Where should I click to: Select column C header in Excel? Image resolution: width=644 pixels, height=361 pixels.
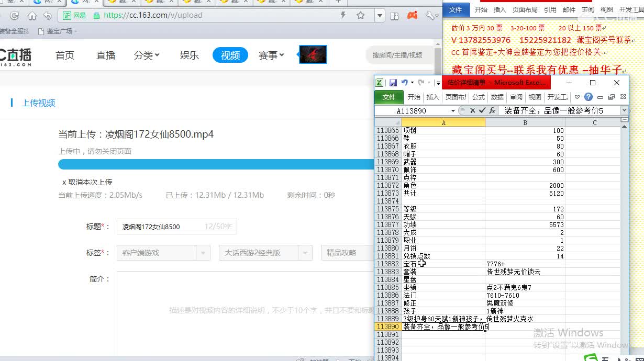(x=594, y=122)
